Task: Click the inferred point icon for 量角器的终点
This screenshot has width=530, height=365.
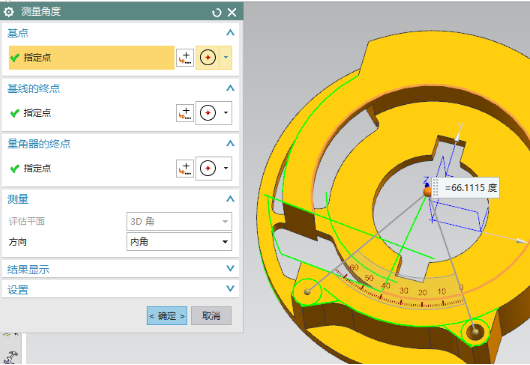Action: coord(208,168)
